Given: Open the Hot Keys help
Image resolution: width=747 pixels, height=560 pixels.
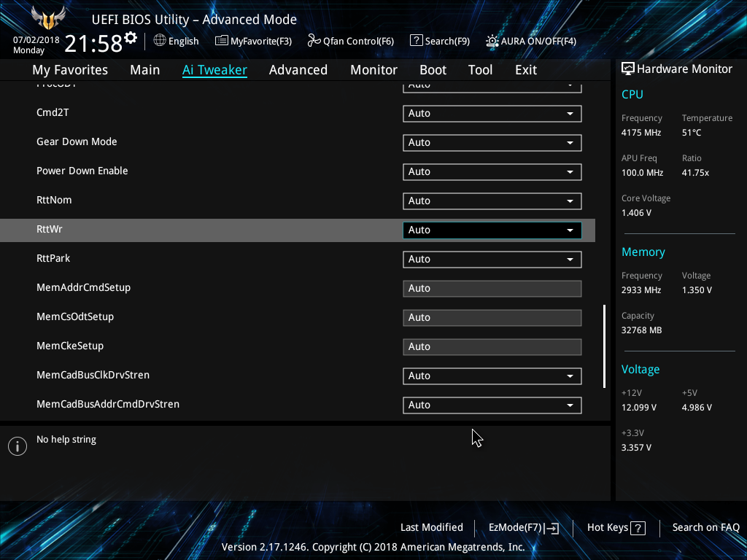Looking at the screenshot, I should pos(616,528).
